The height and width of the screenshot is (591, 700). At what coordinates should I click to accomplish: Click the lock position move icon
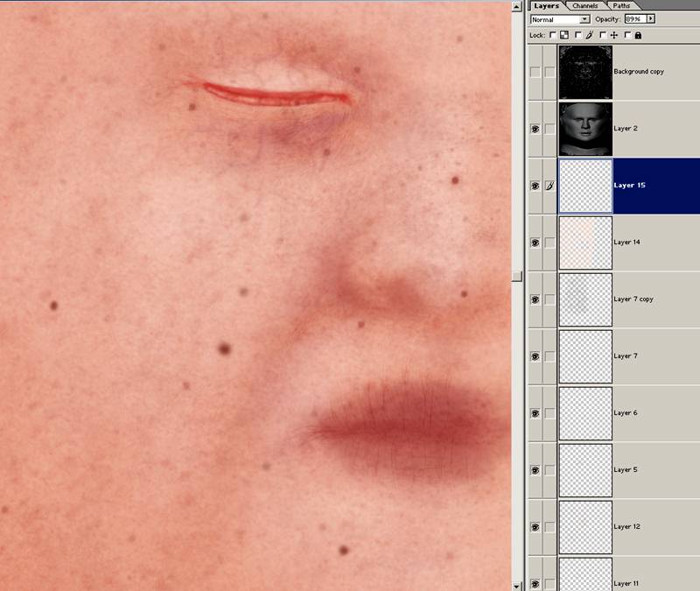(x=614, y=36)
